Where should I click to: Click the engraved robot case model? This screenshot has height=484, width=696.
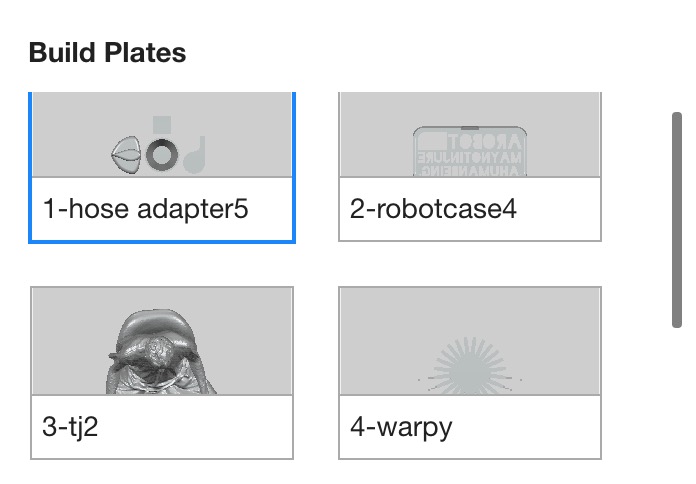[469, 152]
